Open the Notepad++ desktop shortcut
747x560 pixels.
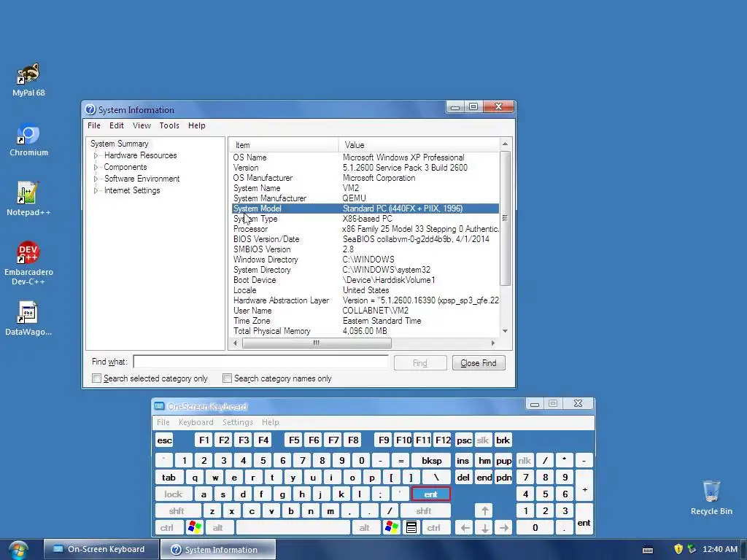tap(28, 198)
